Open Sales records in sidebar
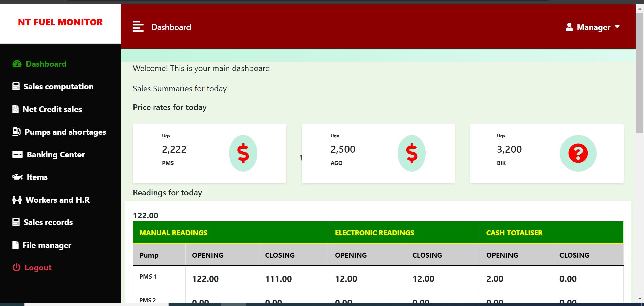 48,222
